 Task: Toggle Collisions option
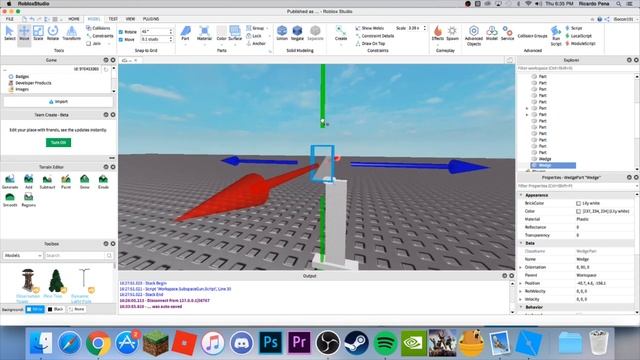pyautogui.click(x=98, y=28)
